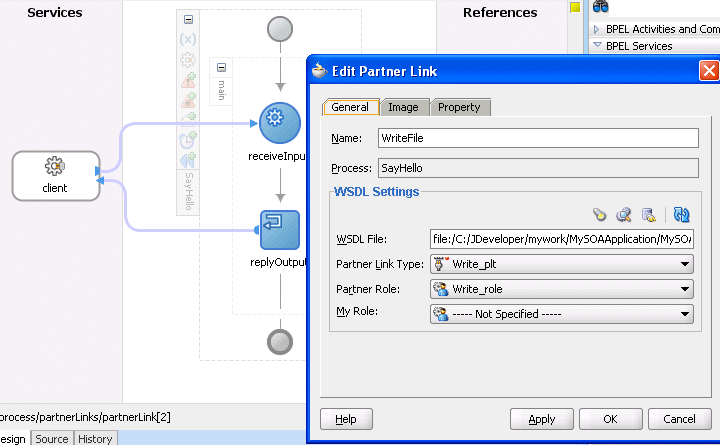This screenshot has width=720, height=445.
Task: Click the Process field showing SayHello
Action: click(538, 168)
